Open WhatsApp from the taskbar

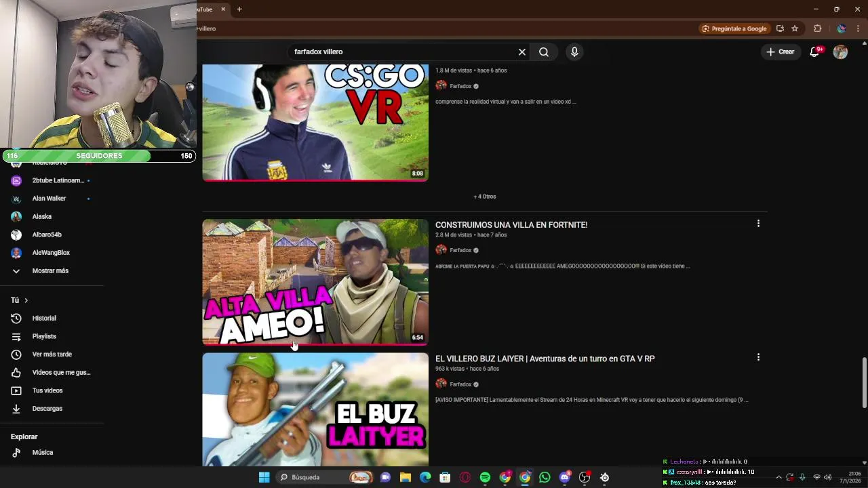(x=545, y=477)
